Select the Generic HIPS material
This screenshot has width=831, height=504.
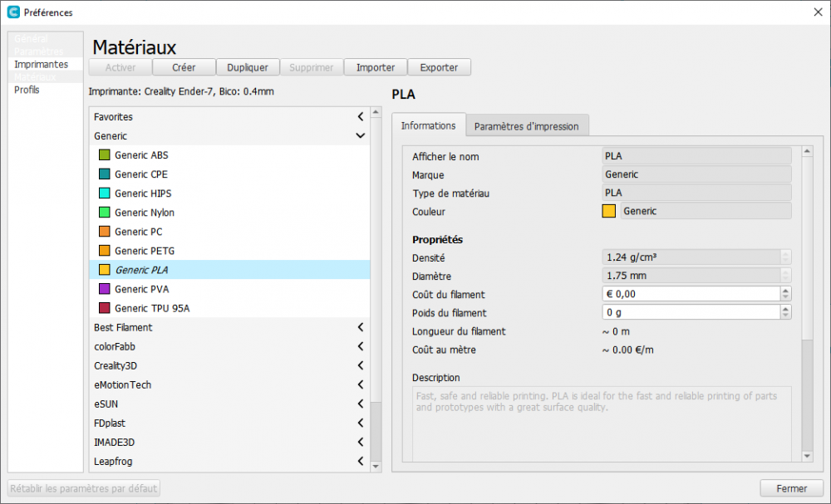(143, 193)
